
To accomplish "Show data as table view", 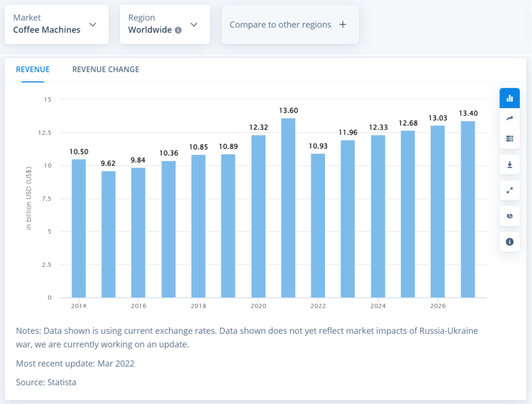I will pyautogui.click(x=510, y=139).
